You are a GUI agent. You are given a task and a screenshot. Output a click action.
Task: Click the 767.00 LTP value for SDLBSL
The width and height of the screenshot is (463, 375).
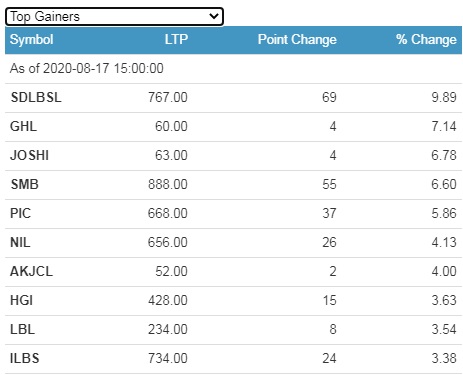click(168, 97)
